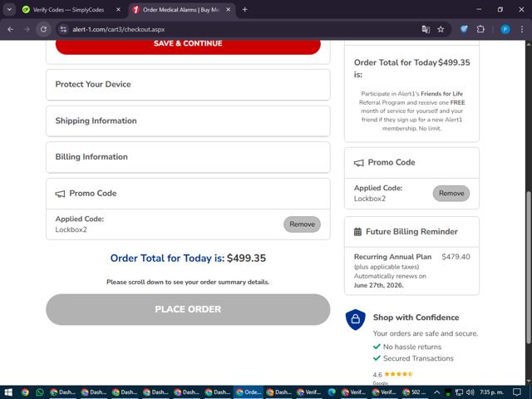Viewport: 532px width, 399px height.
Task: Remove the Lockbox2 code above Future Billing Reminder
Action: point(451,194)
